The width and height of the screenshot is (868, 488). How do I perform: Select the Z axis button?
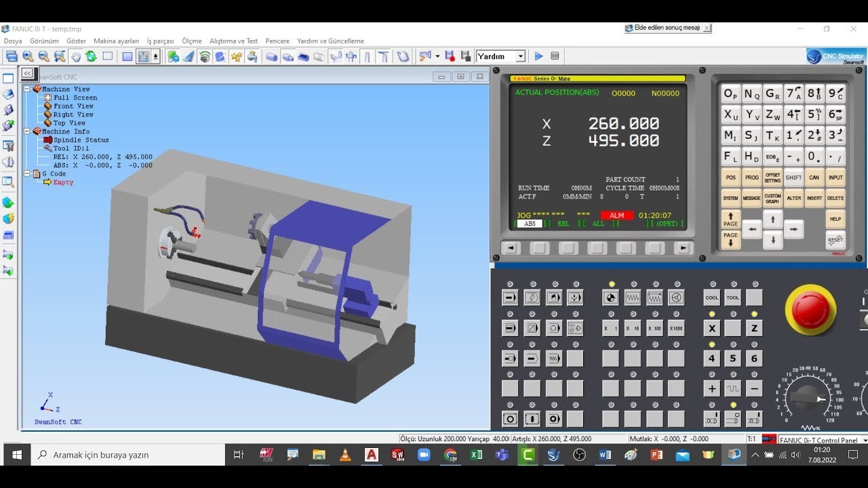[754, 328]
